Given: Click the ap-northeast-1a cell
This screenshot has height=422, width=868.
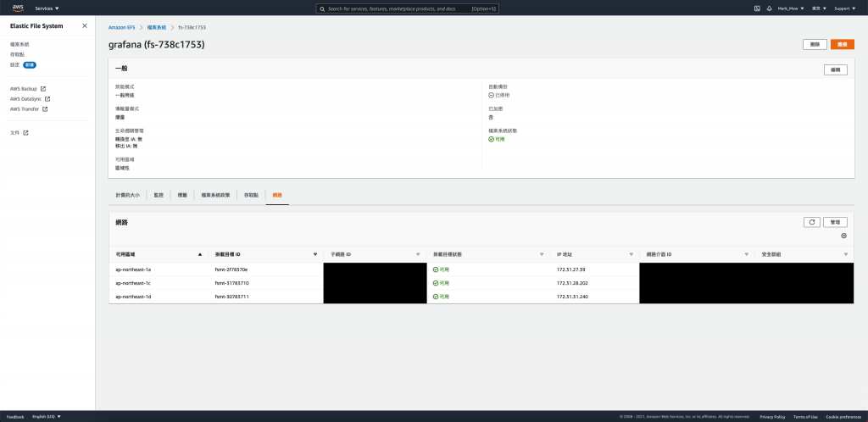Looking at the screenshot, I should pyautogui.click(x=133, y=269).
